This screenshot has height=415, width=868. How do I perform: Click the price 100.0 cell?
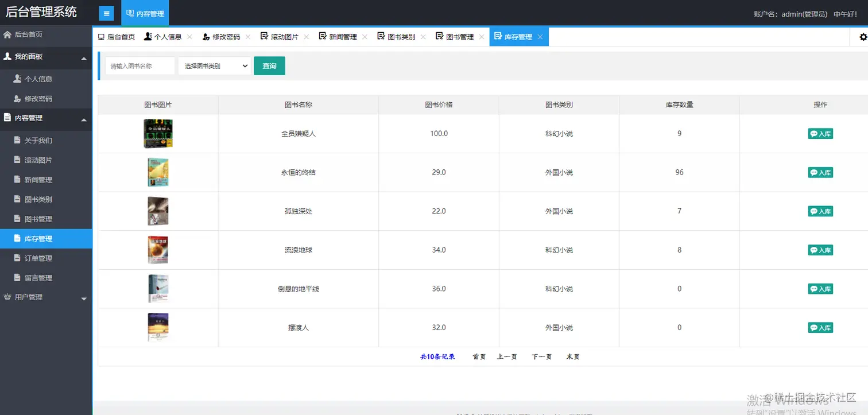click(x=439, y=134)
